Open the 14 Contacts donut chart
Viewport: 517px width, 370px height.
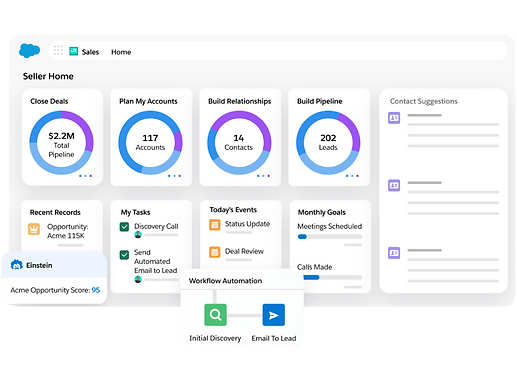239,143
